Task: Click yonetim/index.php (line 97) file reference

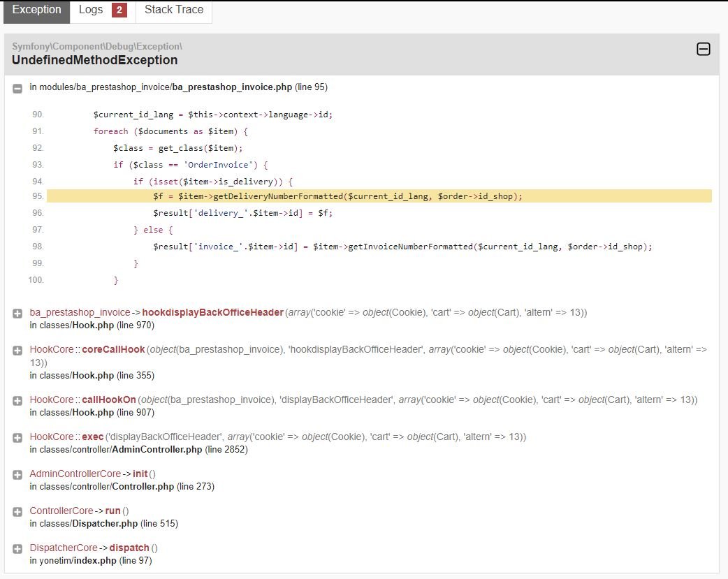Action: [x=91, y=561]
